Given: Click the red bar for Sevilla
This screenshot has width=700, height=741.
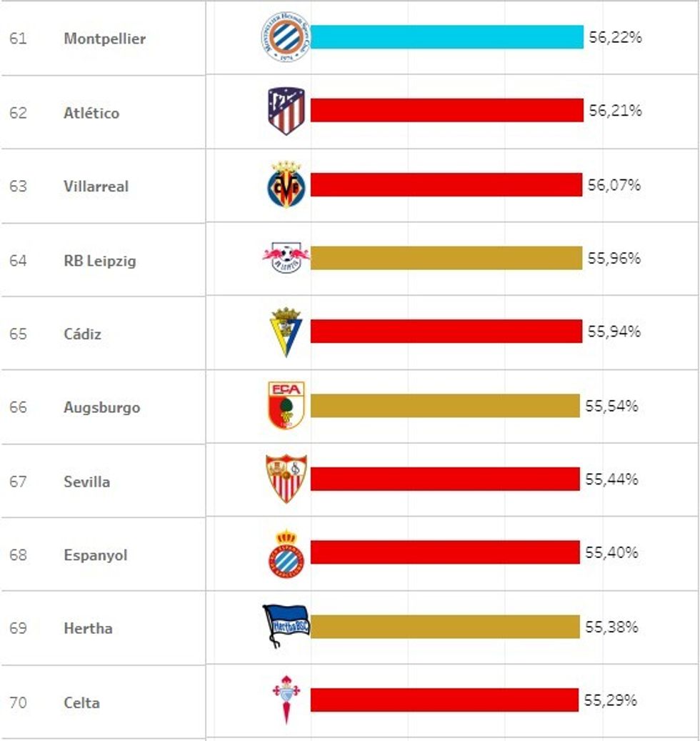Looking at the screenshot, I should 444,479.
